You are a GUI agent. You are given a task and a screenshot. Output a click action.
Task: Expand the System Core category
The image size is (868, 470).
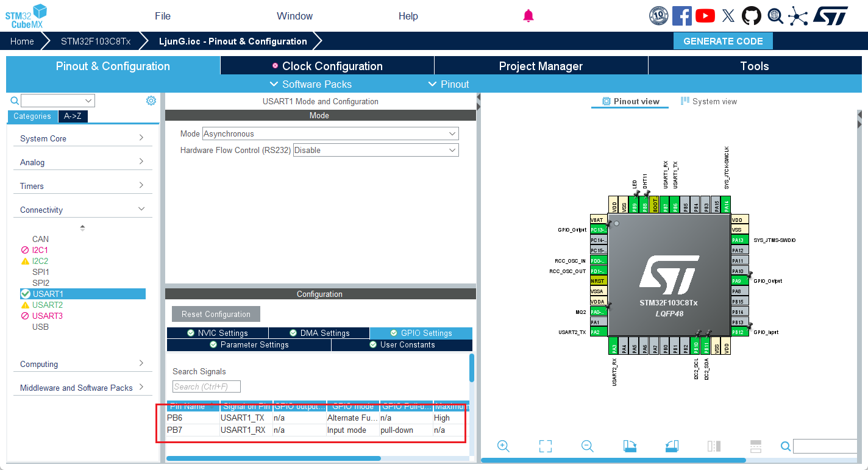tap(83, 138)
